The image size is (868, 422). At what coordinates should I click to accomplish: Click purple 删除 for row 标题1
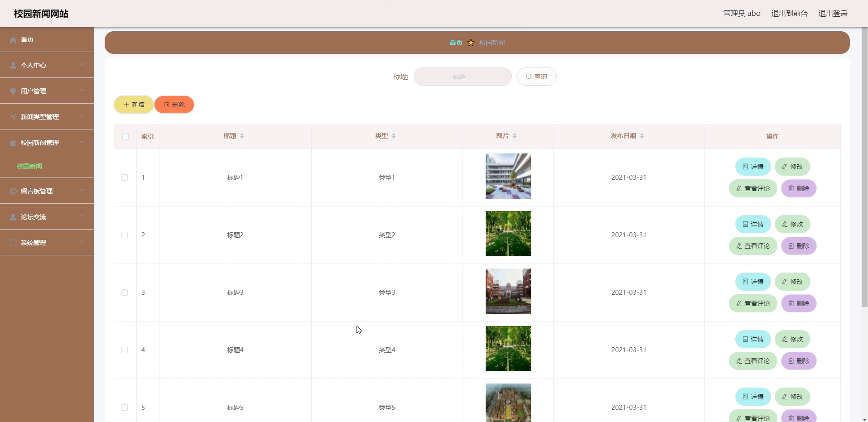point(799,188)
